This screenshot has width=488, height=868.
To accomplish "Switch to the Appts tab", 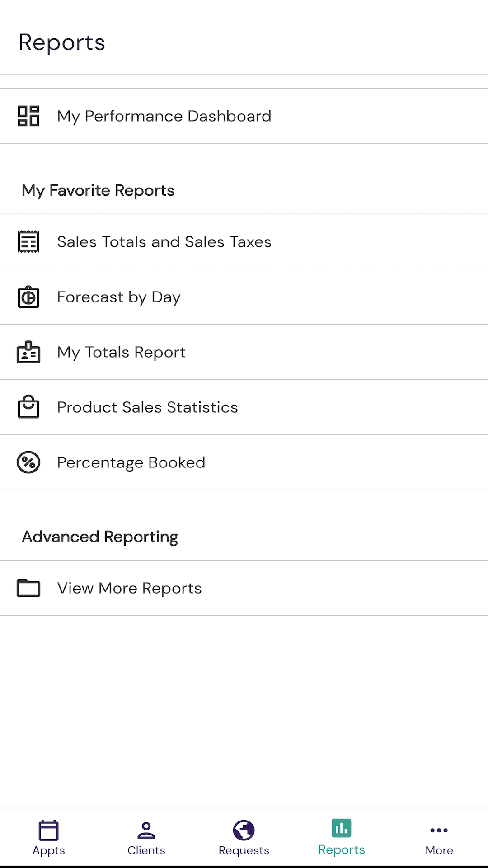I will [49, 850].
